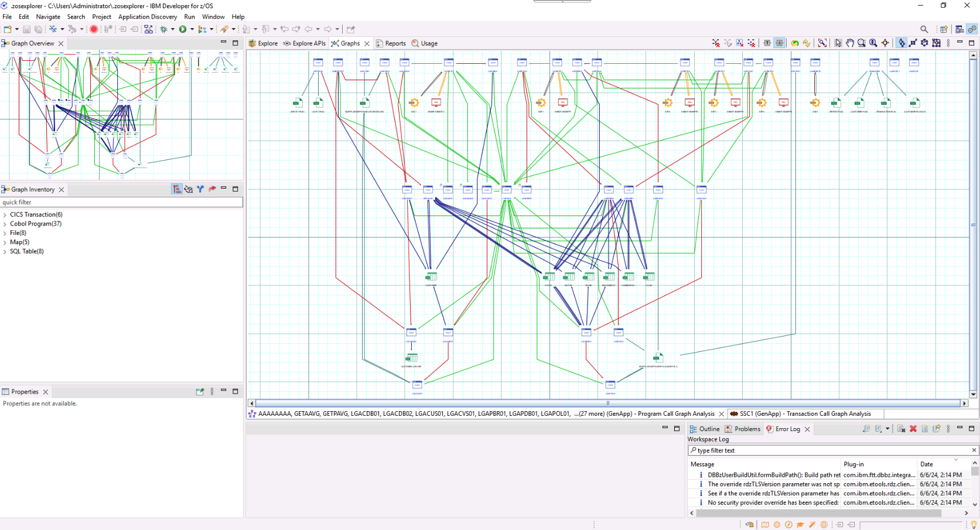Select the hand pan tool in Graphs toolbar
The image size is (980, 530).
point(850,43)
